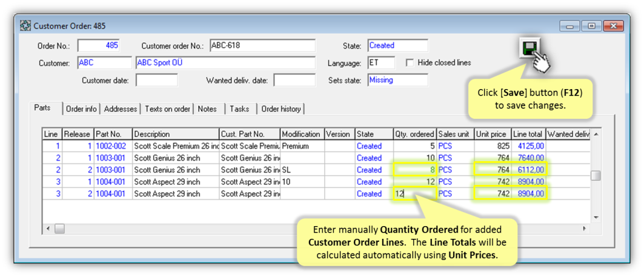The width and height of the screenshot is (644, 277).
Task: Click the Language field showing ET
Action: click(x=381, y=63)
